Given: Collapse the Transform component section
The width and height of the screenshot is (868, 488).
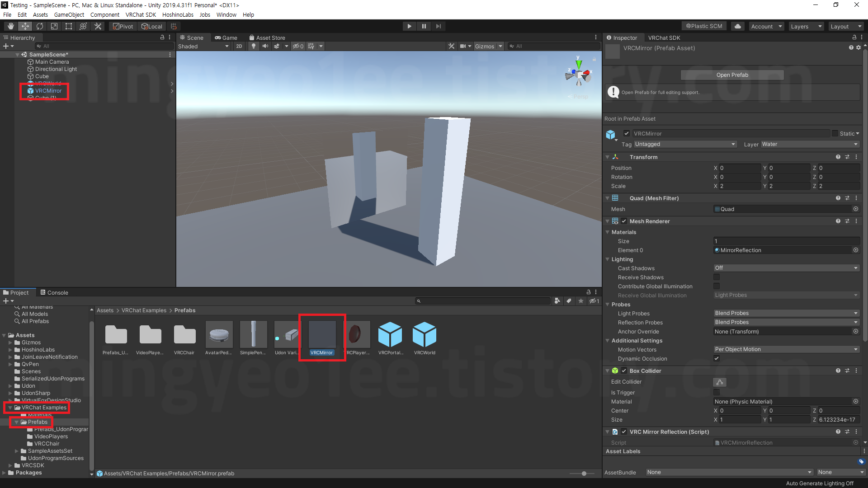Looking at the screenshot, I should (x=608, y=157).
